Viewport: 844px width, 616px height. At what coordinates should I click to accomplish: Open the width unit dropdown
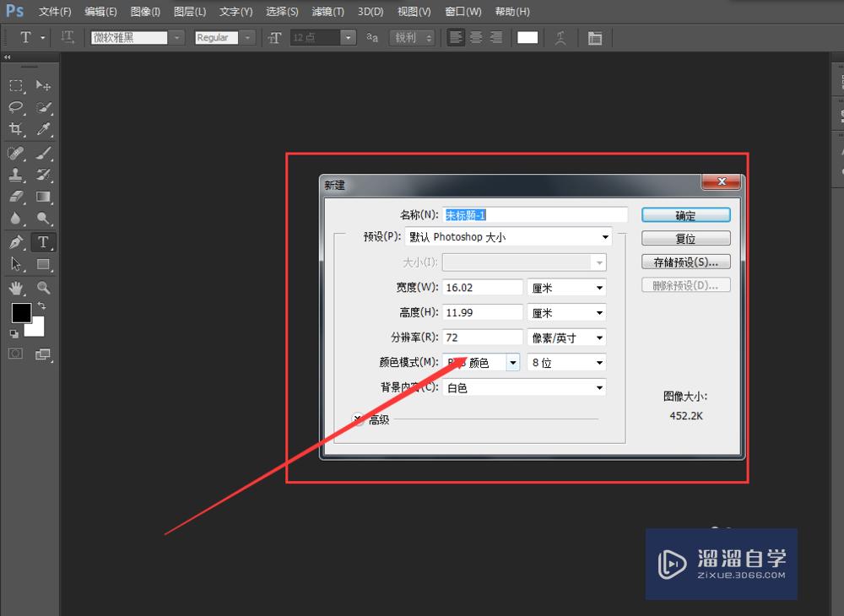(567, 287)
